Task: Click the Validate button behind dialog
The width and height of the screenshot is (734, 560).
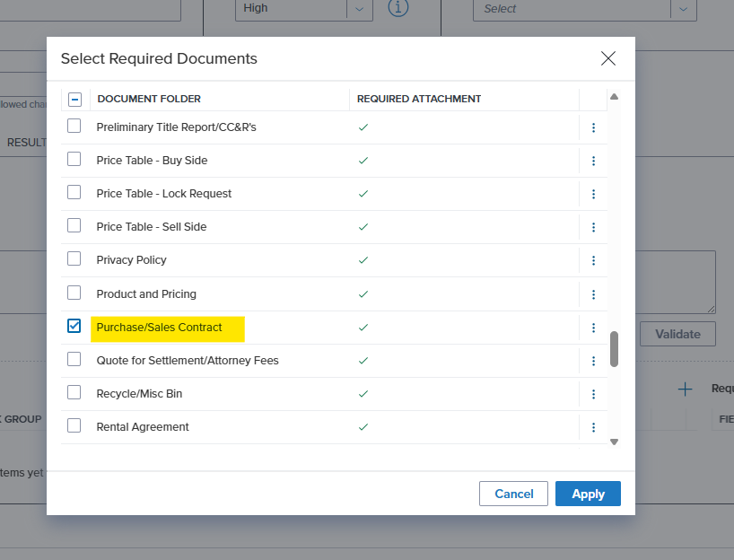Action: tap(677, 334)
